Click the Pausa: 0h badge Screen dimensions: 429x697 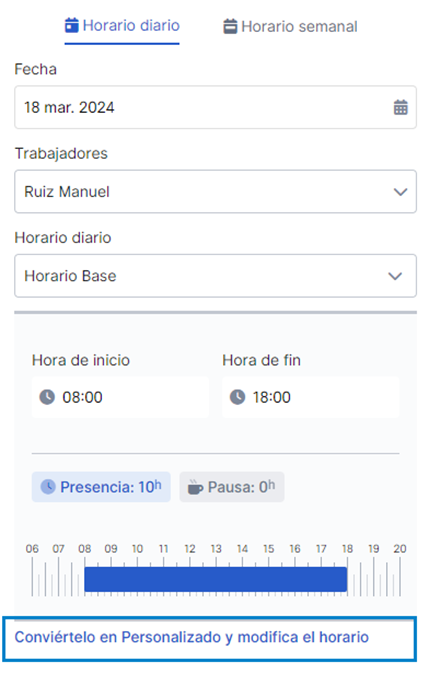[x=232, y=487]
